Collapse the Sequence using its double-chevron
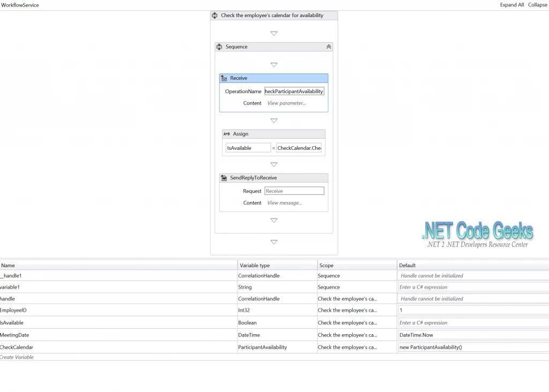Screen dimensions: 549x392 click(x=329, y=47)
